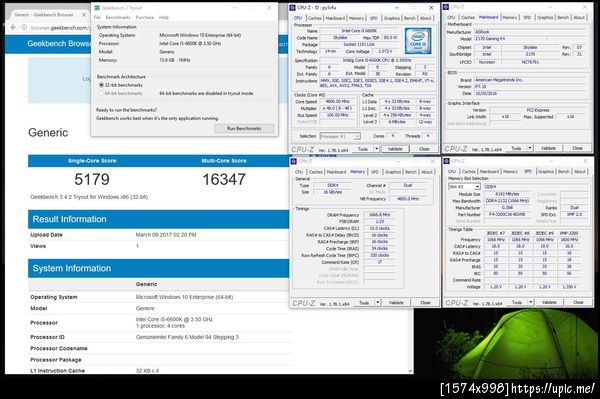
Task: Click the CPU-Z title icon of the Memory window
Action: point(294,161)
